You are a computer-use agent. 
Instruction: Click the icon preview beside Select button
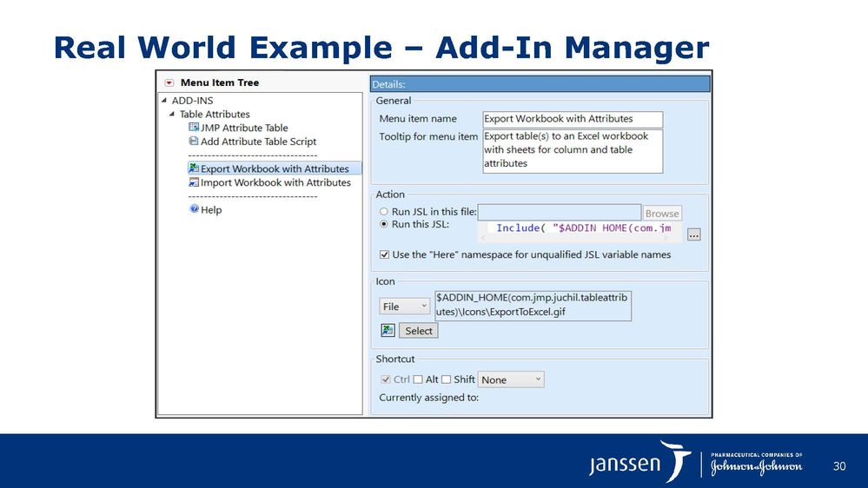point(388,330)
